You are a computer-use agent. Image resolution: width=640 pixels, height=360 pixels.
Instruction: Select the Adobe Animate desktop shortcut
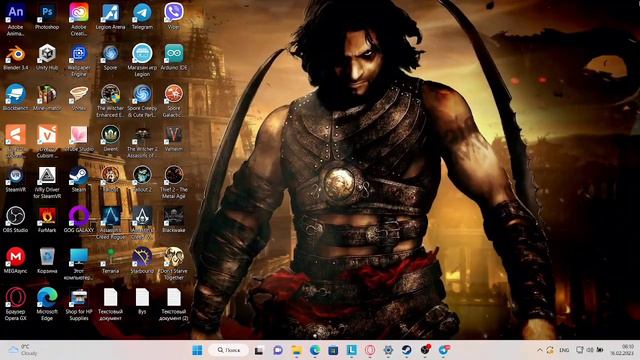[x=16, y=19]
